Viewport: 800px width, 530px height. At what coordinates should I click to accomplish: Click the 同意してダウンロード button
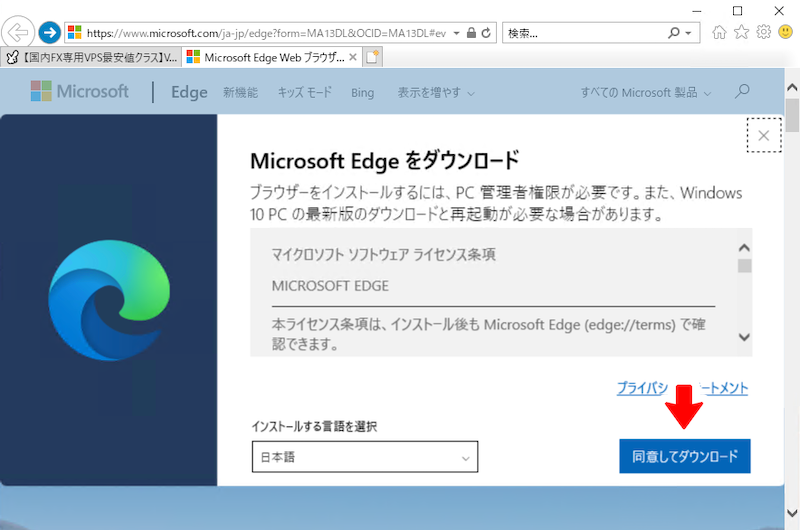click(685, 456)
